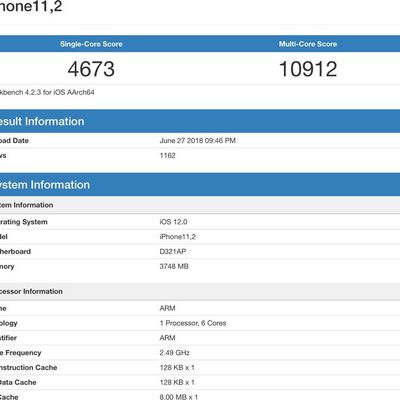Click the 8.00 MB x 1 cache value

[179, 397]
